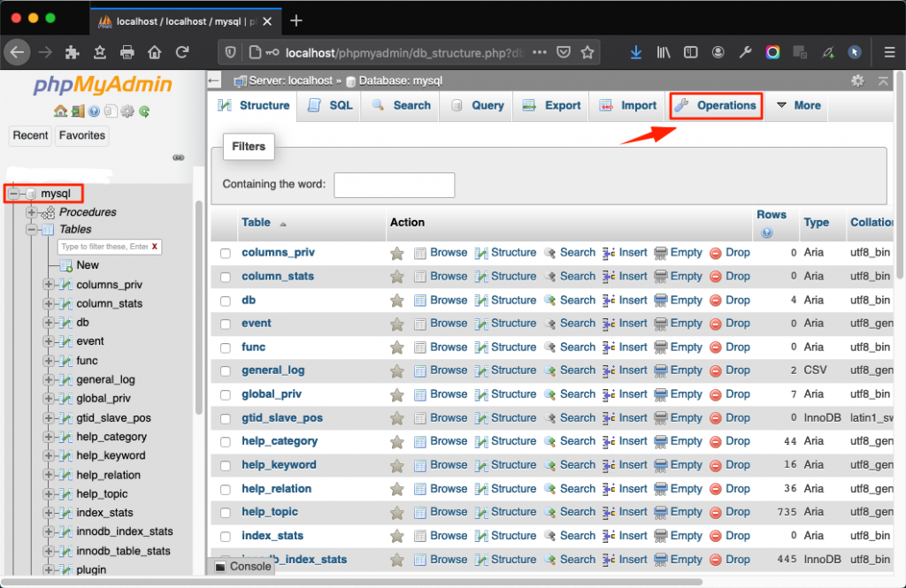The height and width of the screenshot is (588, 906).
Task: Click Drop for the event table
Action: pyautogui.click(x=730, y=324)
